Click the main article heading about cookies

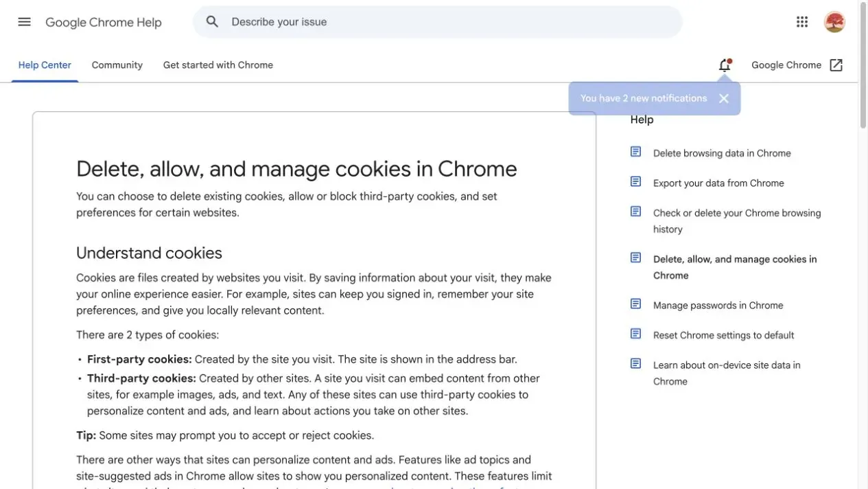[x=296, y=169]
